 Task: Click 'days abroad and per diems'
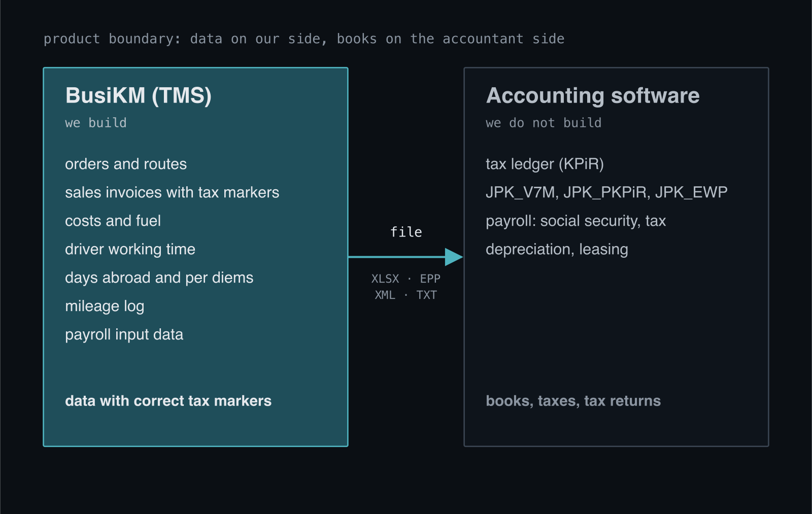[x=159, y=278]
